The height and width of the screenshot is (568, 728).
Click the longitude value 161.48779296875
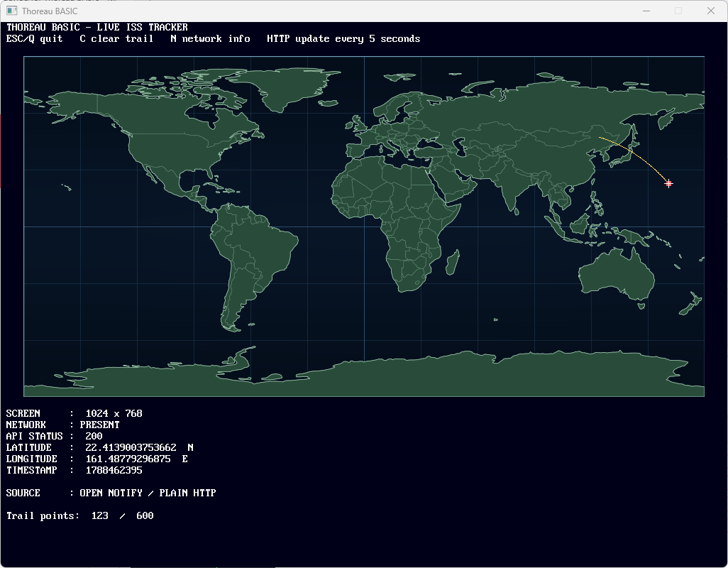click(x=128, y=459)
